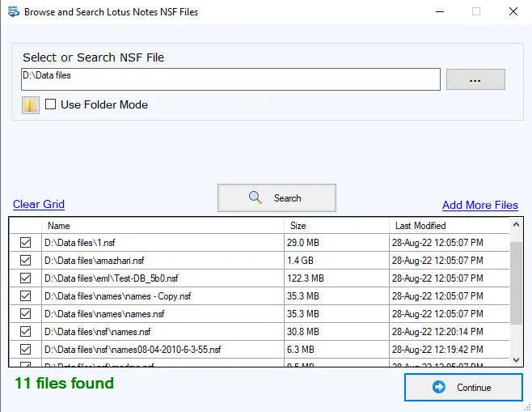Click the grid's vertical scrollbar thumb
The image size is (532, 412).
(517, 282)
